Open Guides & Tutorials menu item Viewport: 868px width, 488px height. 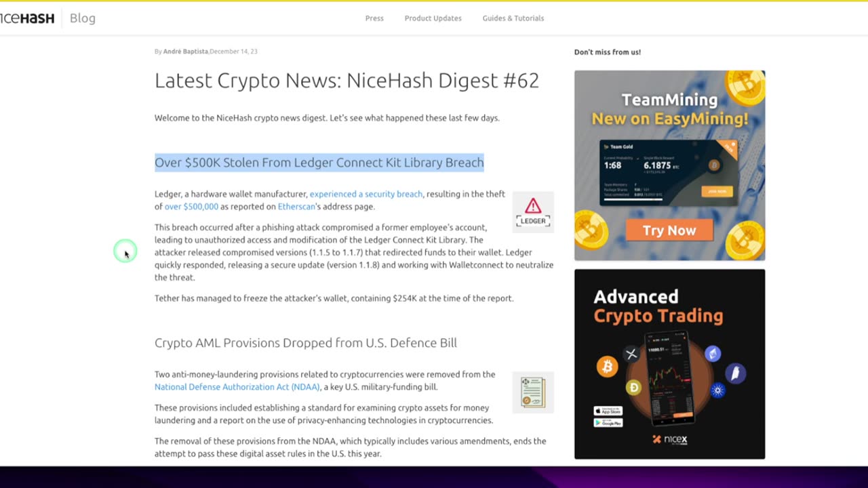513,18
